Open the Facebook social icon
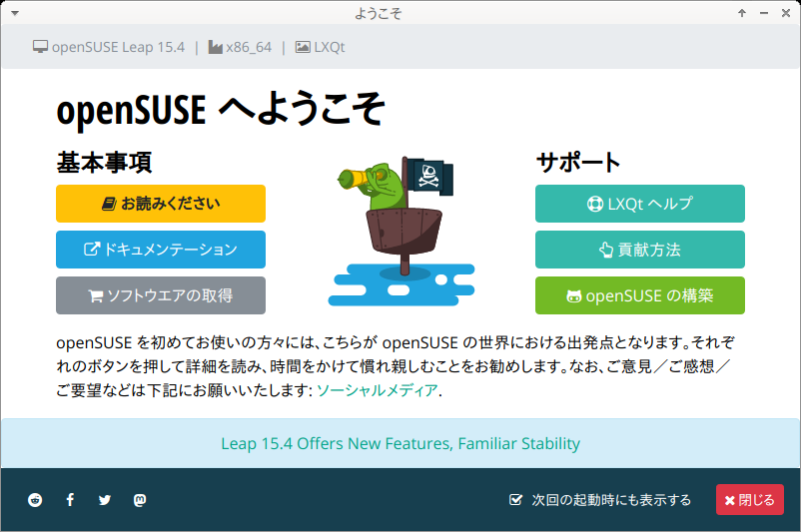The image size is (801, 532). coord(70,500)
